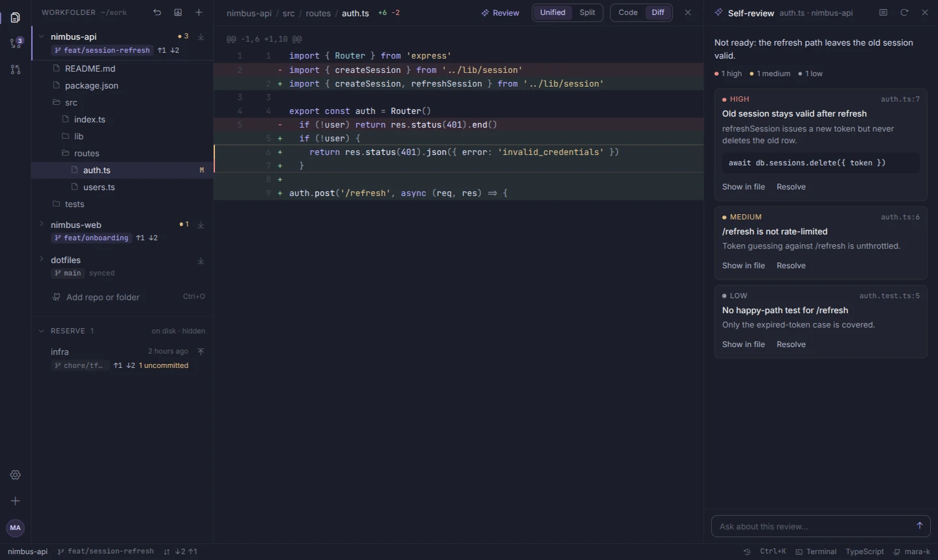Collapse the routes folder

pyautogui.click(x=122, y=153)
